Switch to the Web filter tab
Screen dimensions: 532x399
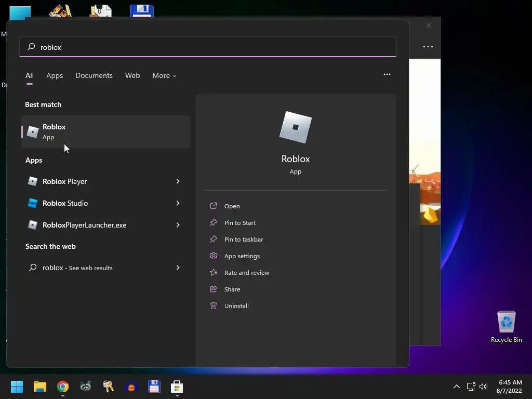(x=132, y=76)
